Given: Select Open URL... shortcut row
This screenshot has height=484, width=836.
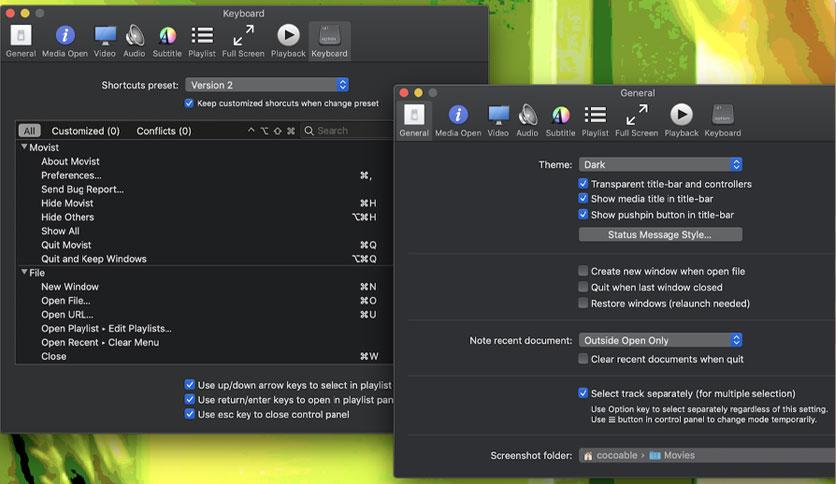Looking at the screenshot, I should [205, 314].
